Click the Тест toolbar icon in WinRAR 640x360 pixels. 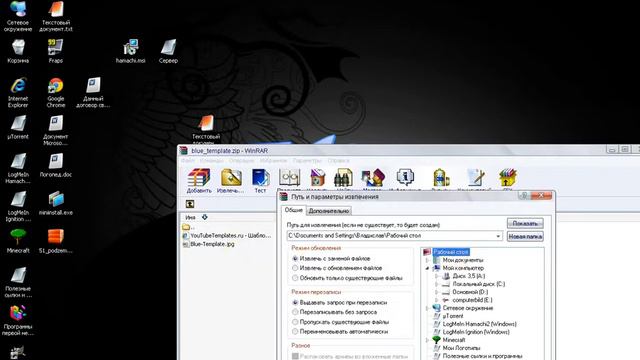point(260,180)
